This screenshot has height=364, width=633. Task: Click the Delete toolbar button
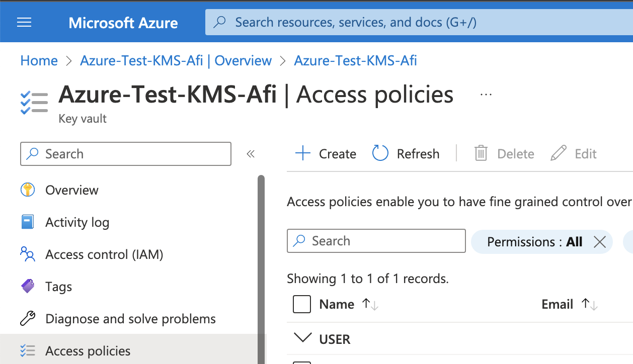tap(504, 153)
